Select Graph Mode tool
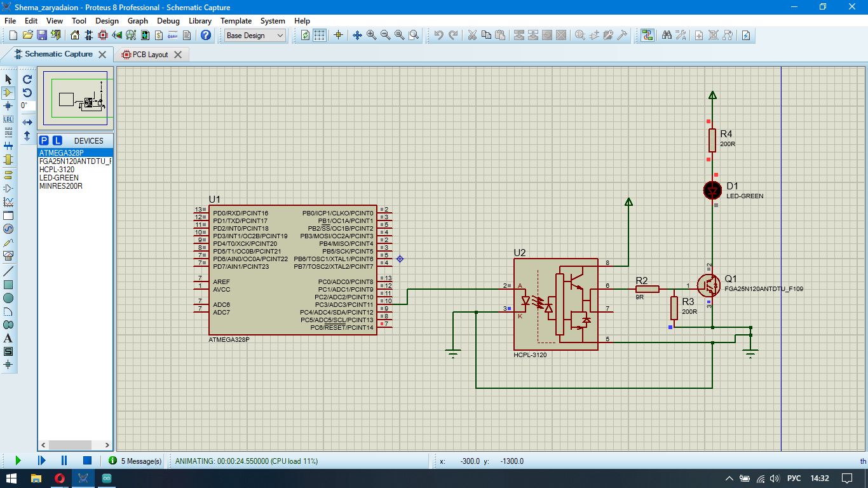 click(x=8, y=201)
